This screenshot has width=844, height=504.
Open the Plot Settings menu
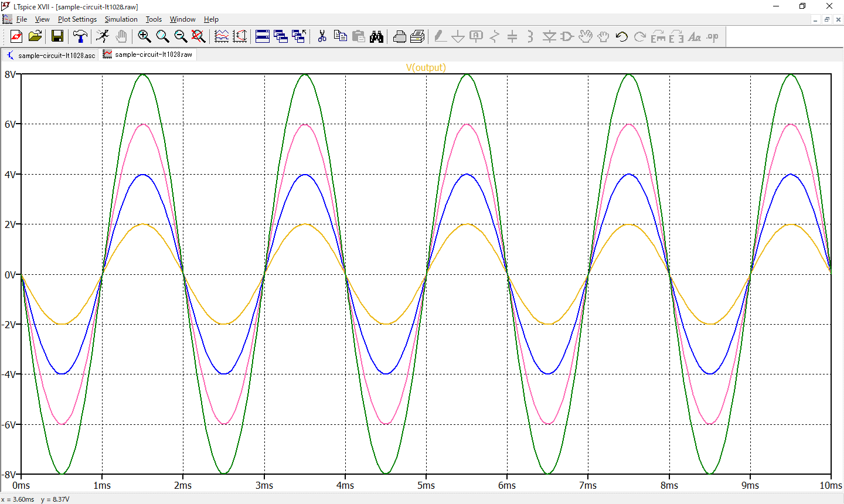pyautogui.click(x=77, y=19)
